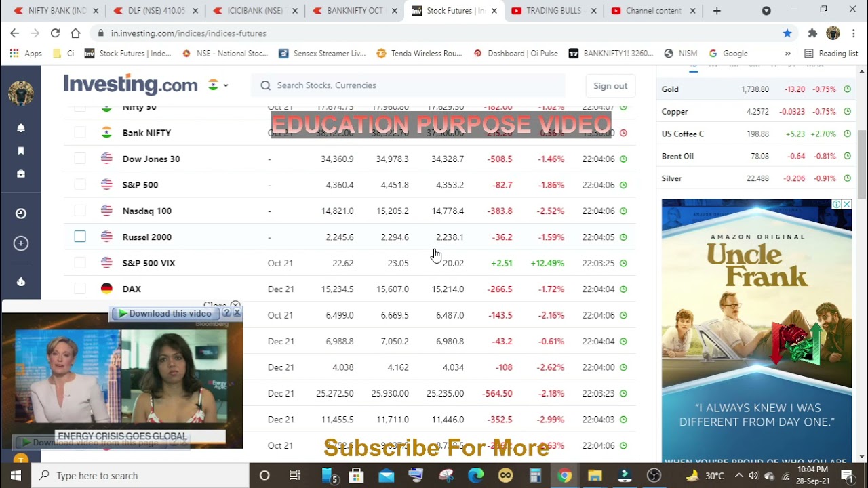This screenshot has width=868, height=488.
Task: Open help on the video downloader bar
Action: click(x=227, y=313)
